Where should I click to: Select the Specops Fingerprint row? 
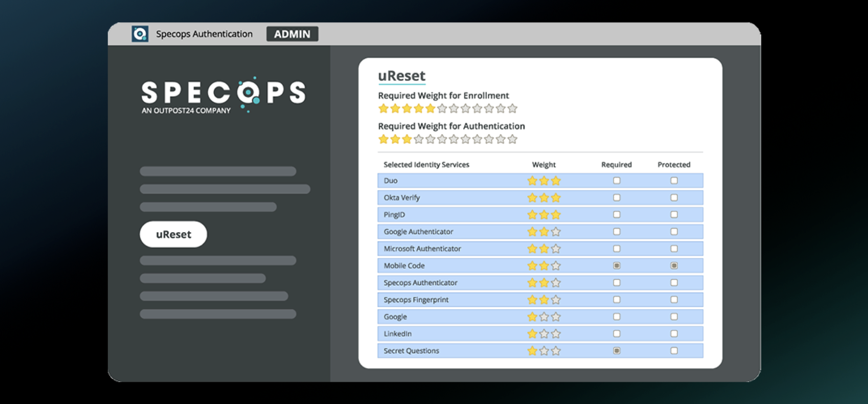(x=540, y=300)
